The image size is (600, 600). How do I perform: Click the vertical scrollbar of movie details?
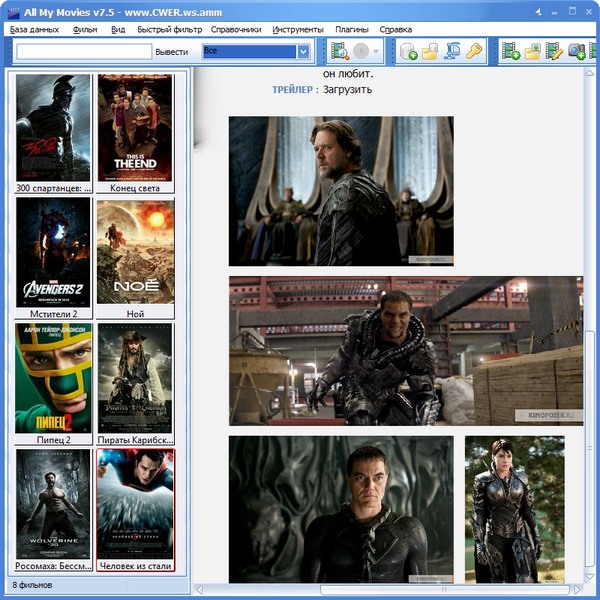[590, 300]
